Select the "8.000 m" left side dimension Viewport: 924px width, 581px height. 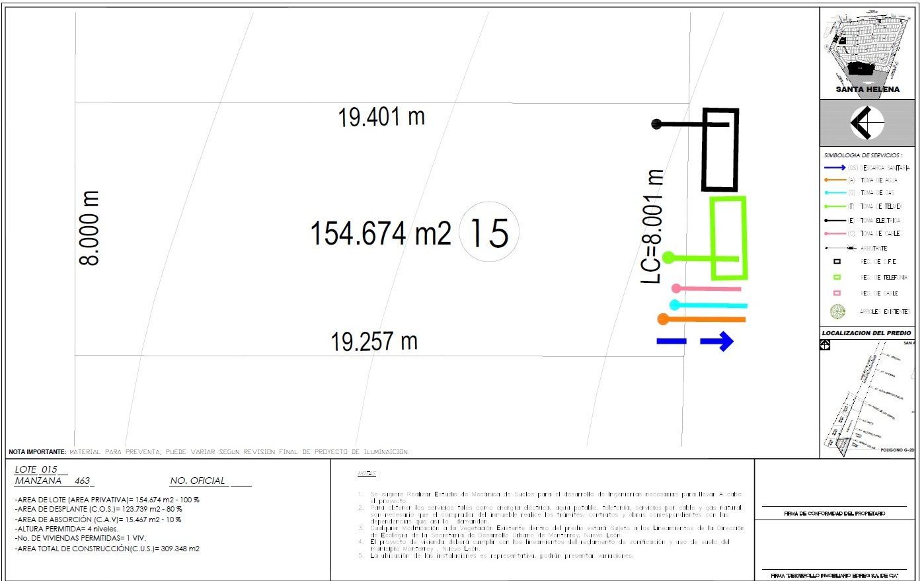(90, 228)
